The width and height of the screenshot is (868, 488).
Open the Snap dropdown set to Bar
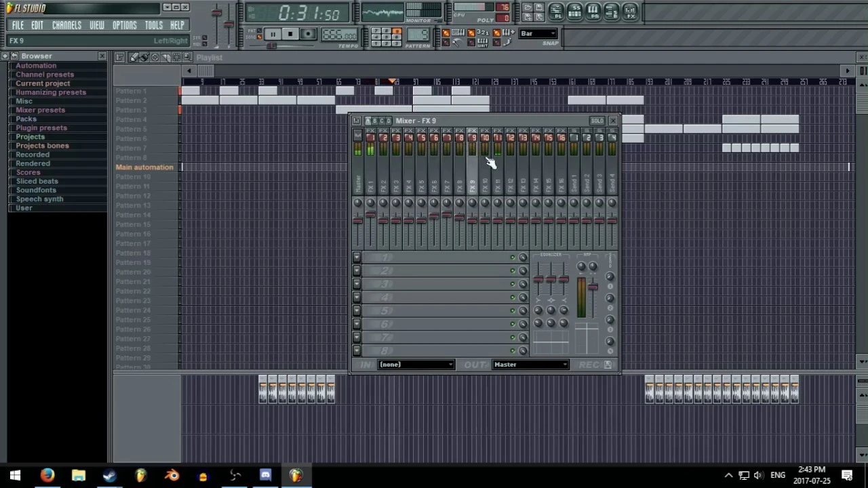point(538,33)
